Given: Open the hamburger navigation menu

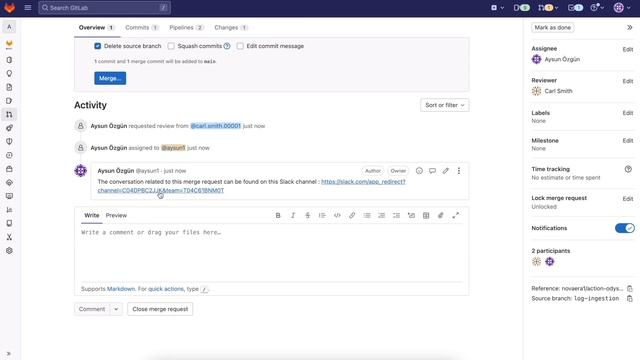Looking at the screenshot, I should 28,7.
